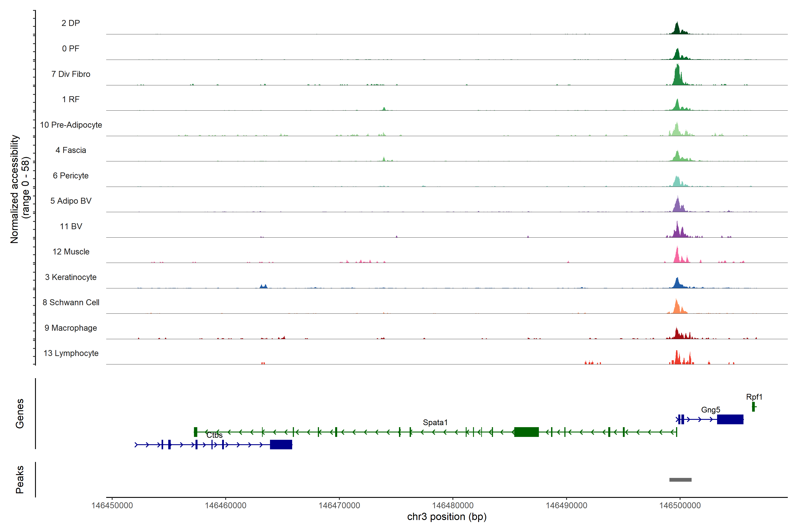Image resolution: width=798 pixels, height=532 pixels.
Task: Click the Ctbs gene's large blue exon block
Action: coord(281,444)
